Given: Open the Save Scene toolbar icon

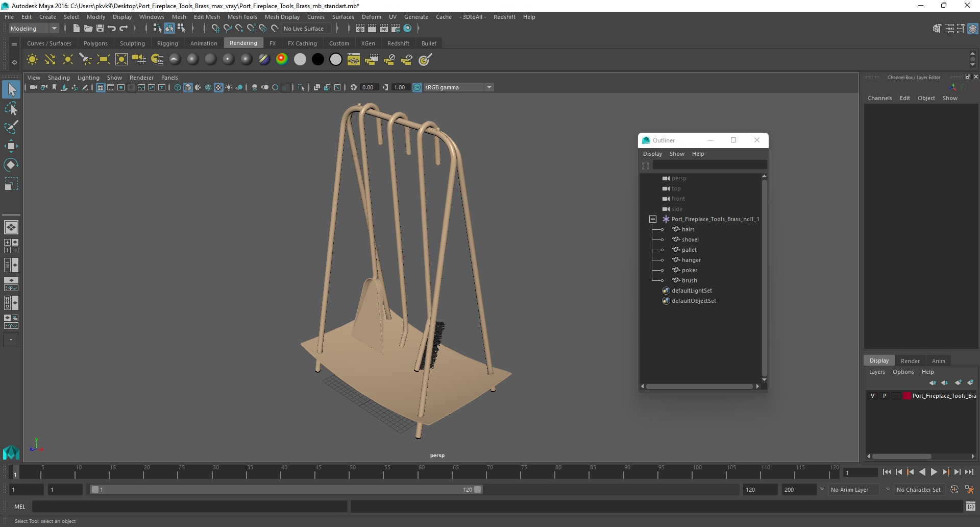Looking at the screenshot, I should click(100, 29).
